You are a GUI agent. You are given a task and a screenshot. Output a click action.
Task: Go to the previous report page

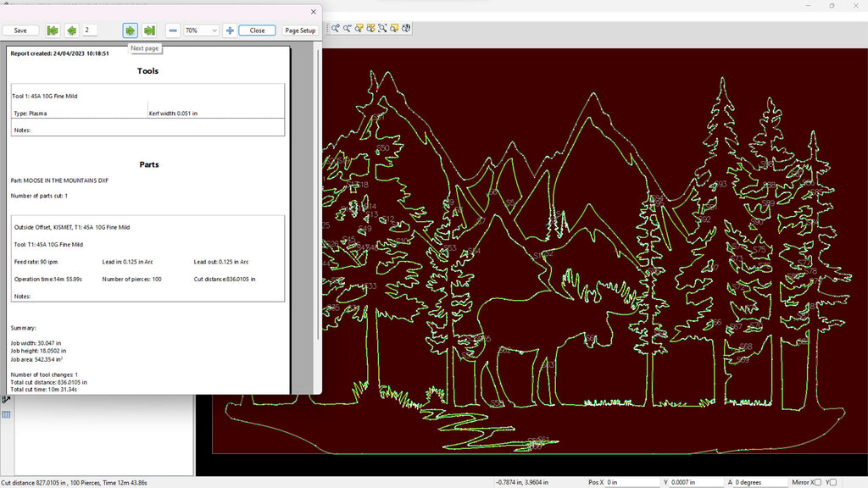click(71, 30)
